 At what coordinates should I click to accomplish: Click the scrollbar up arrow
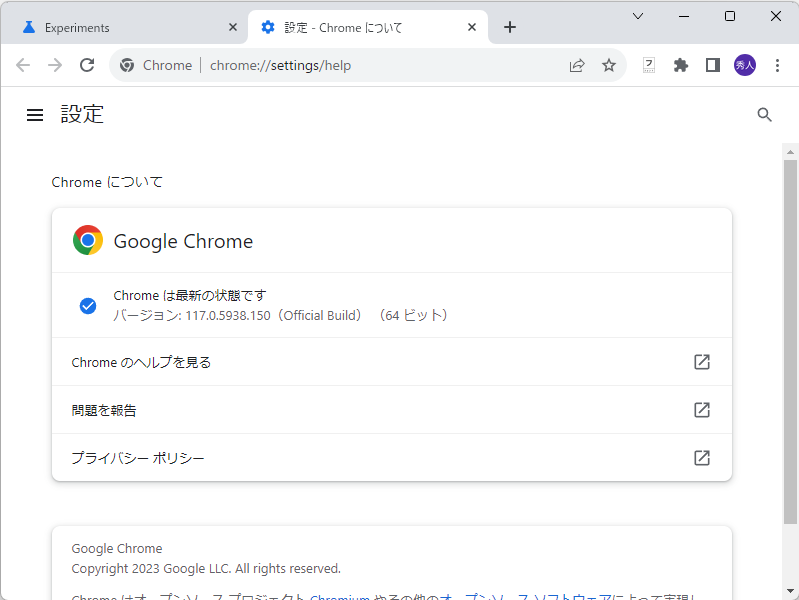tap(790, 152)
